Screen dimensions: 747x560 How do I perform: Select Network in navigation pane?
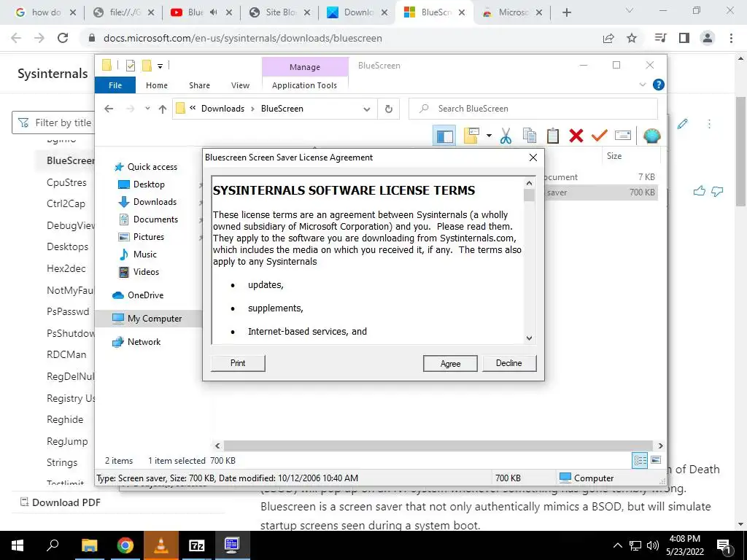click(x=136, y=342)
